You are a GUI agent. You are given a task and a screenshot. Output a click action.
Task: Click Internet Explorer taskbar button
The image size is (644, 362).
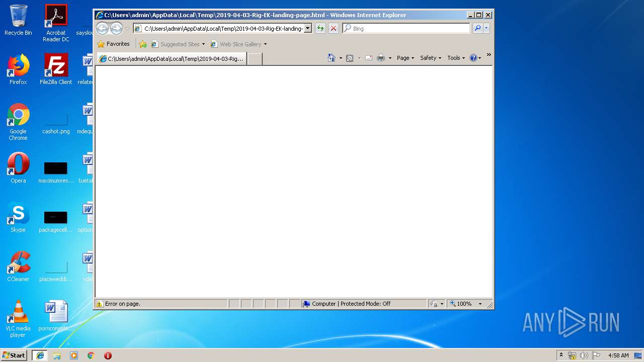(x=40, y=355)
